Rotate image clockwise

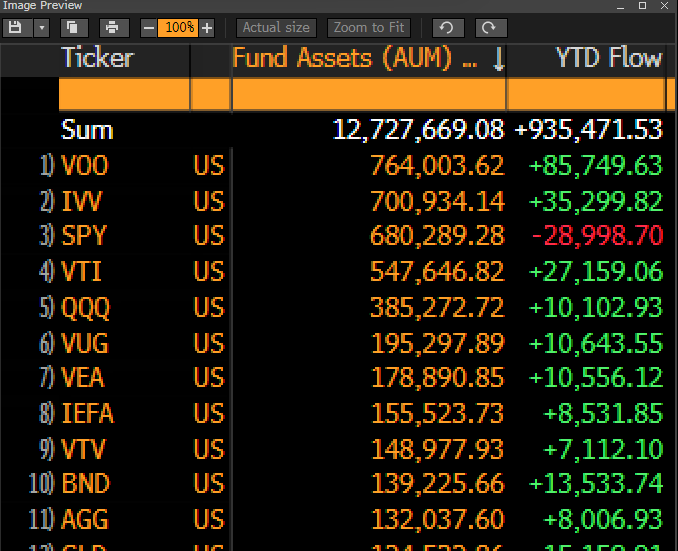(490, 28)
